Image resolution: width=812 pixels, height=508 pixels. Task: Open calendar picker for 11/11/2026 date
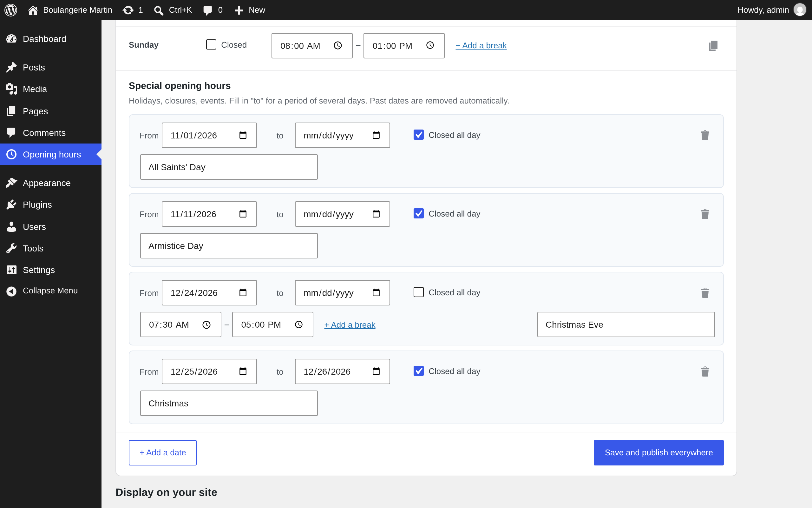coord(243,214)
